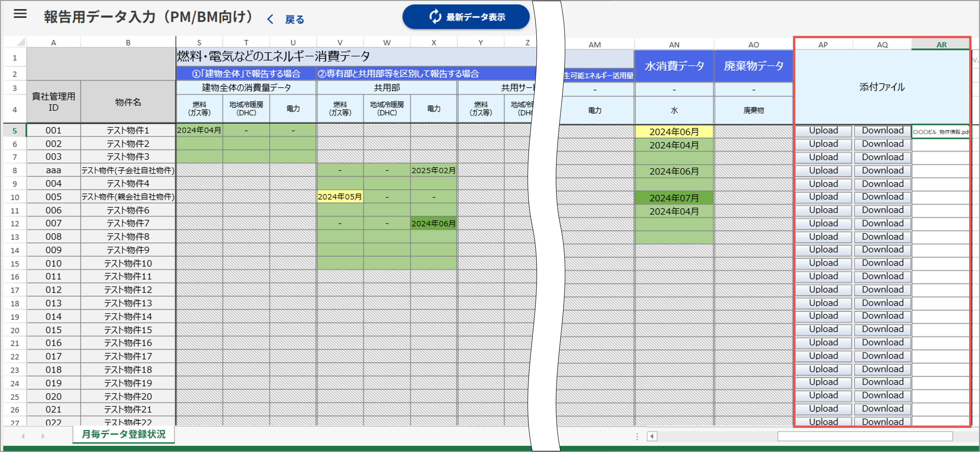Click the back chevron icon next to 戻る
The image size is (980, 452).
270,19
